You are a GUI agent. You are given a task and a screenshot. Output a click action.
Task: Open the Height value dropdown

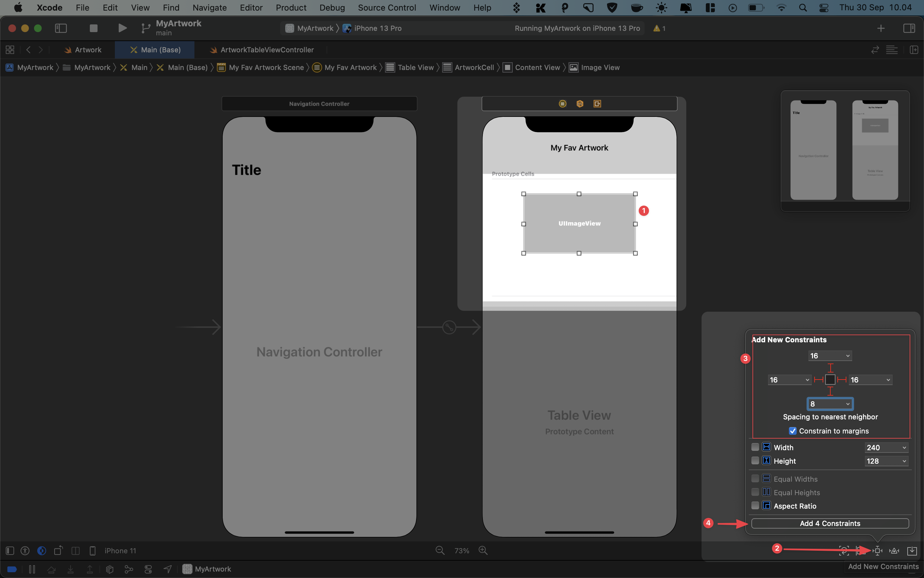(904, 461)
